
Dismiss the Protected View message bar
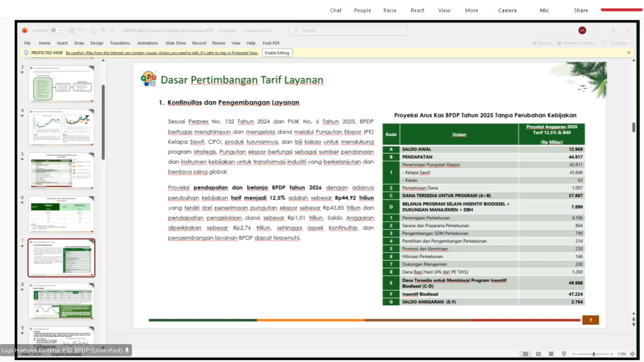tap(629, 53)
